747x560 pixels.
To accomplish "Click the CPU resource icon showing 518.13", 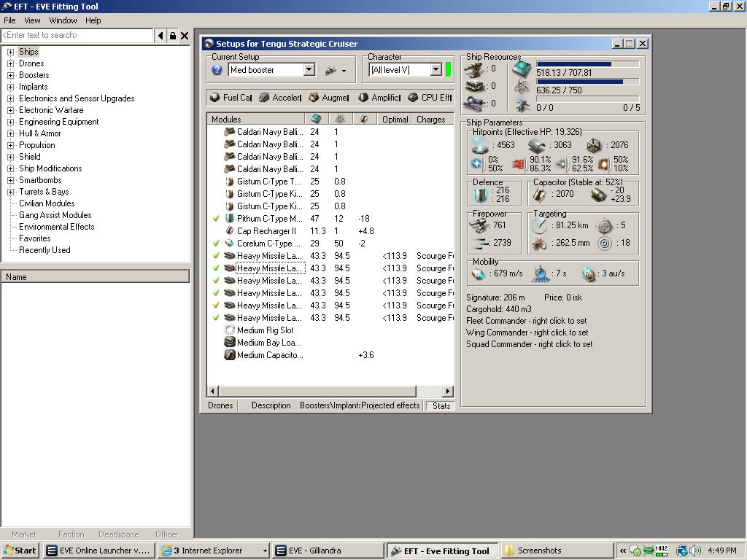I will (522, 69).
